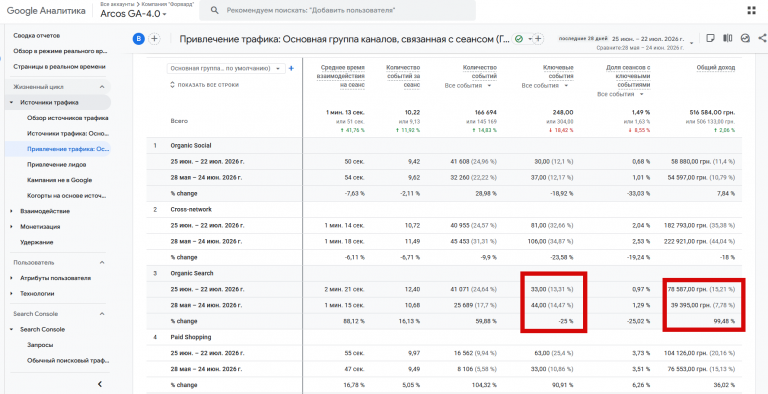
Task: Click the green check report status icon
Action: [x=519, y=39]
